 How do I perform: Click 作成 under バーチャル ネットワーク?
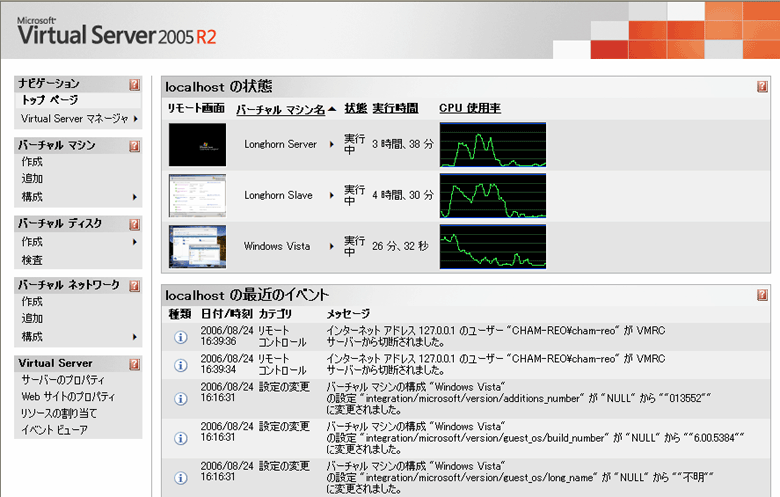point(32,301)
